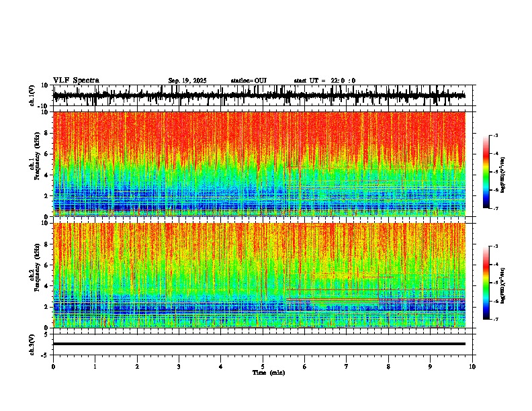532x411 pixels.
Task: Select the date text "Sep. 19, 2025"
Action: coord(187,81)
